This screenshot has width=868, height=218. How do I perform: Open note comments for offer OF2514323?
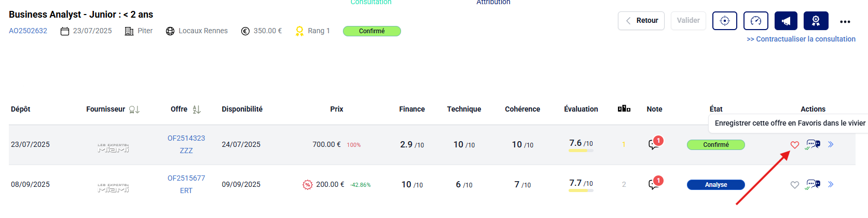pyautogui.click(x=654, y=144)
